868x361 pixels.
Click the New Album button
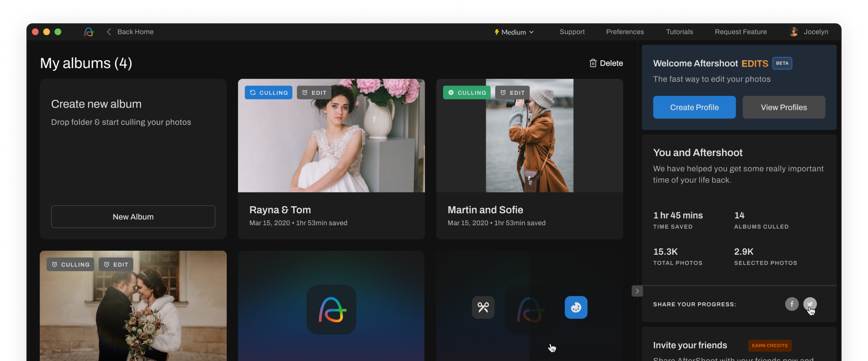pos(133,217)
